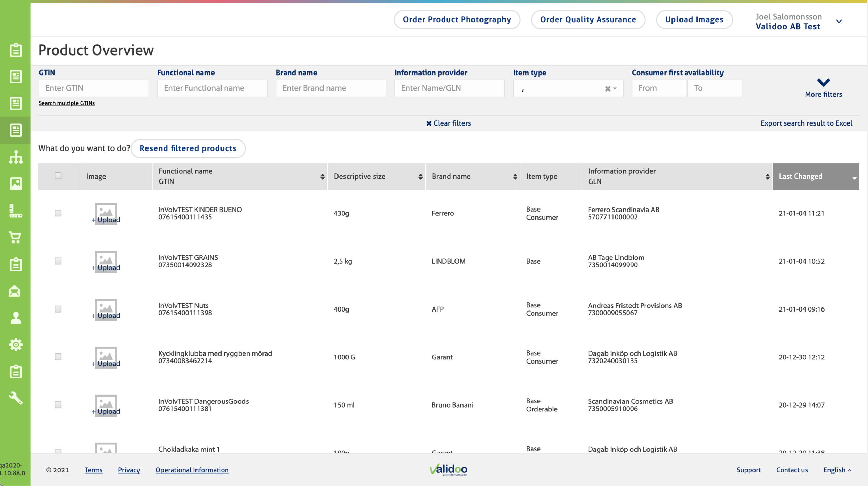Click the hierarchy tree icon in sidebar
Viewport: 868px width, 486px height.
click(x=16, y=157)
